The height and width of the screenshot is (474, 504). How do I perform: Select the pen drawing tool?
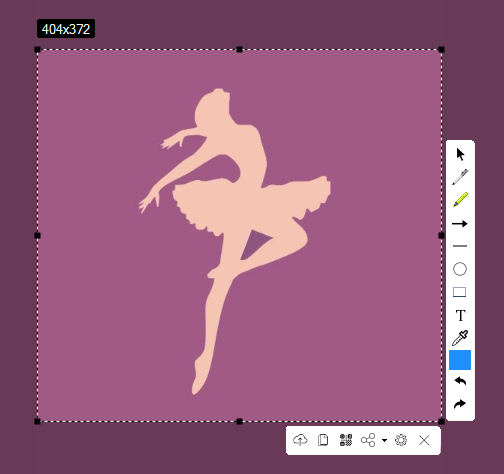coord(460,177)
